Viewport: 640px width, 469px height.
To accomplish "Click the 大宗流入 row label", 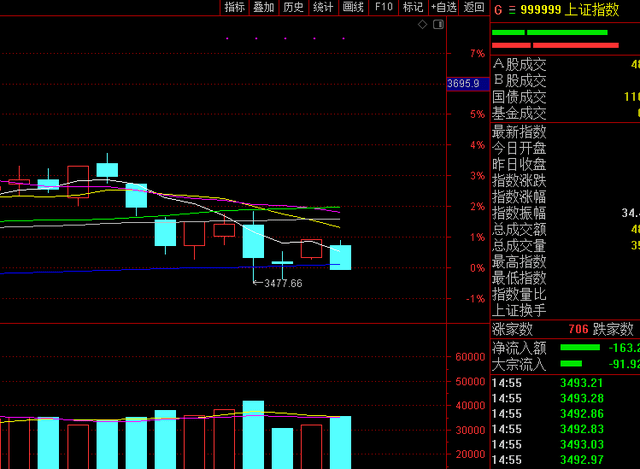I will tap(519, 364).
